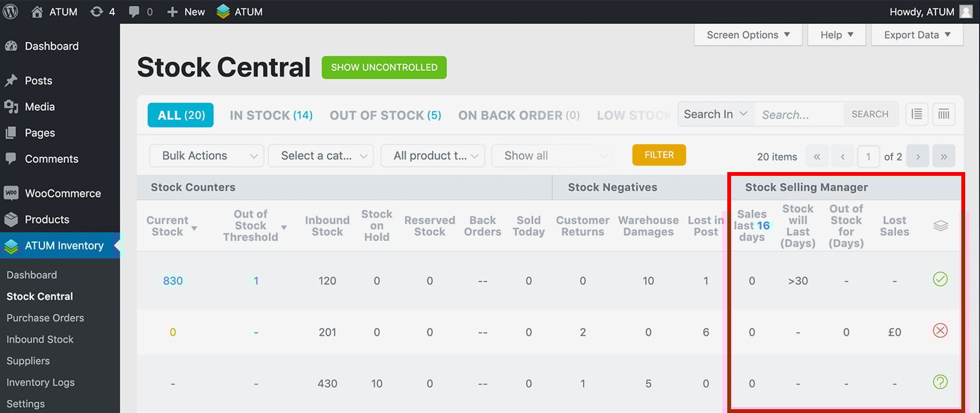Click the green question mark stock indicator
This screenshot has width=980, height=413.
[x=940, y=382]
